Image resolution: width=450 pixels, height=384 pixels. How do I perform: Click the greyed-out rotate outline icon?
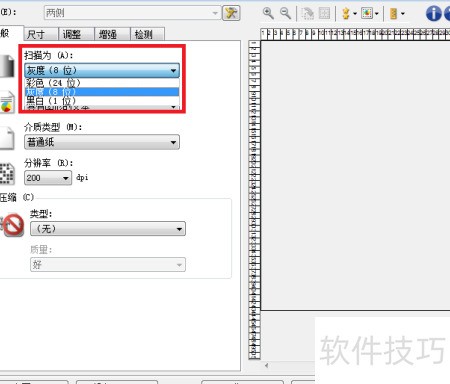point(307,13)
